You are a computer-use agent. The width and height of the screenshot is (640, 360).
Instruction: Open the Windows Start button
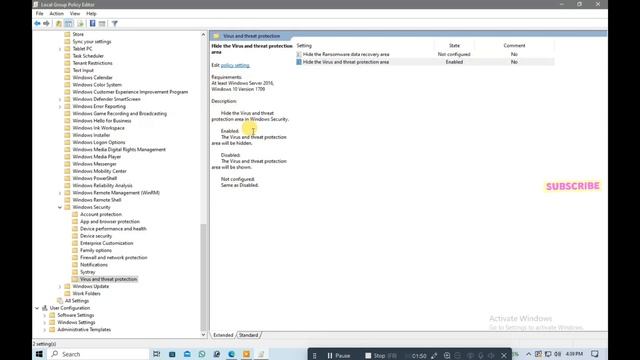coord(39,354)
